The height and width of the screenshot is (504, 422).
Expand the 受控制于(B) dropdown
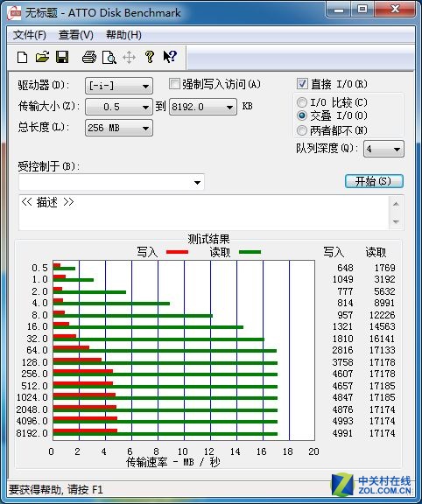[111, 182]
